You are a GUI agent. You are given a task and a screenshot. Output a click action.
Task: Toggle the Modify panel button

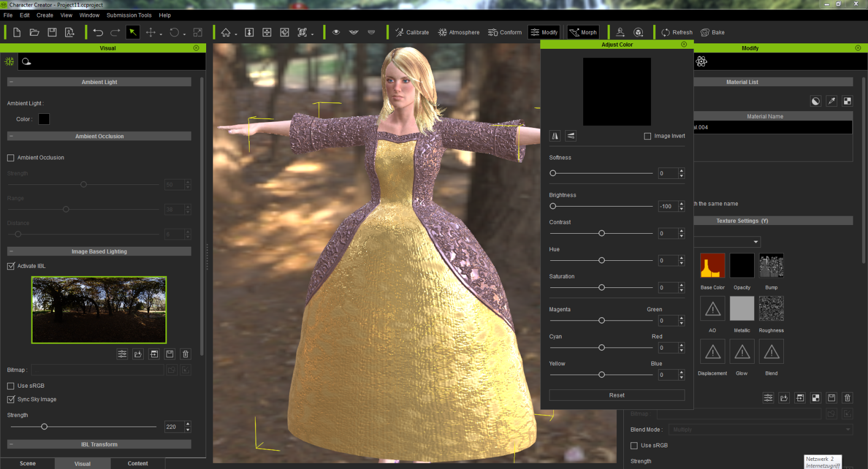pyautogui.click(x=544, y=33)
